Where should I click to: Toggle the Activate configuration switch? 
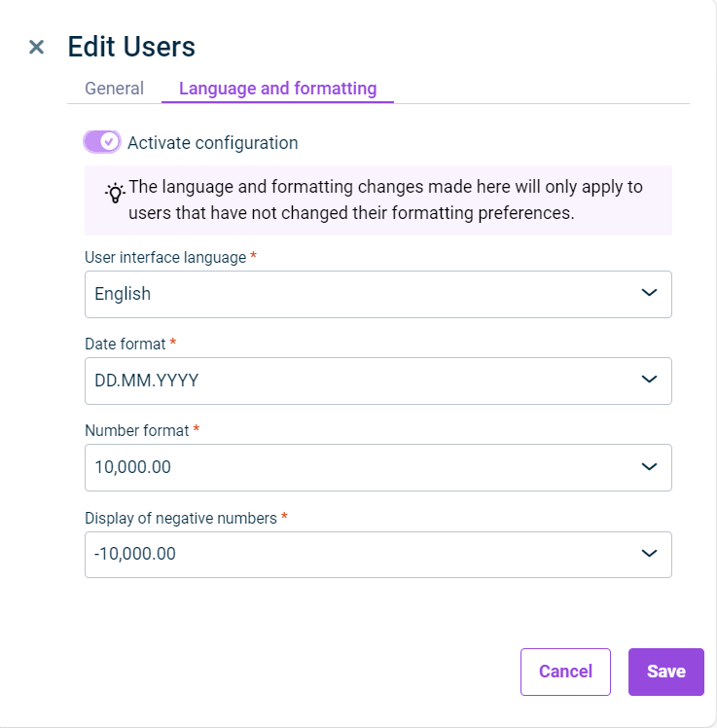pos(102,141)
